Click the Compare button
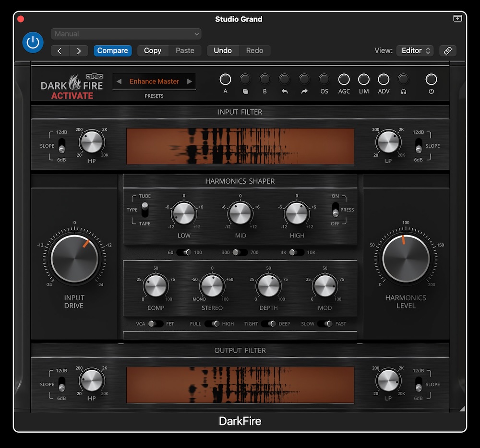The height and width of the screenshot is (448, 480). [112, 50]
